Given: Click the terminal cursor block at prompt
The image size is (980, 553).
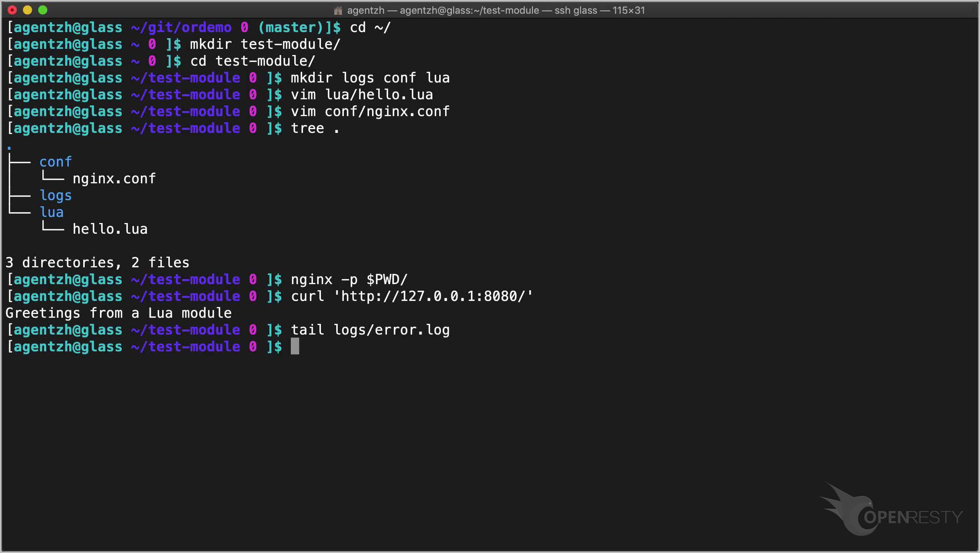Looking at the screenshot, I should coord(295,347).
